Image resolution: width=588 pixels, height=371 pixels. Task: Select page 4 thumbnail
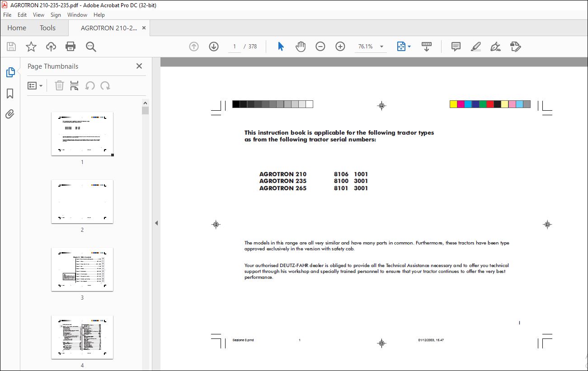(82, 337)
